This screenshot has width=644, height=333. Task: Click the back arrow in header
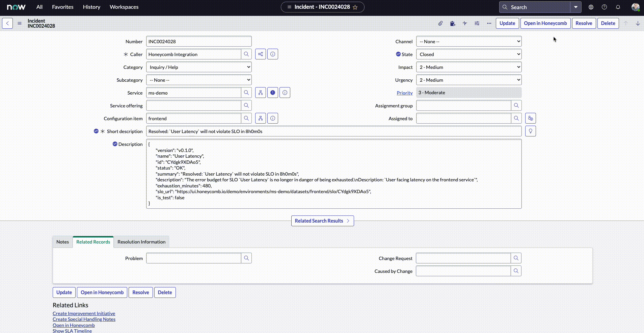pyautogui.click(x=7, y=23)
